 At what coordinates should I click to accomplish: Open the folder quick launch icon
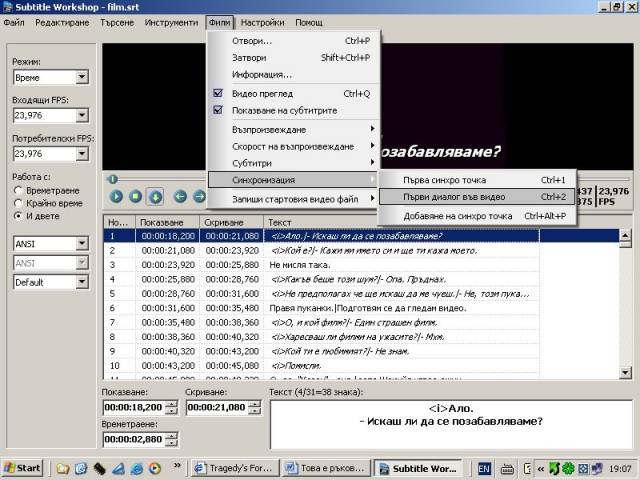tap(63, 468)
